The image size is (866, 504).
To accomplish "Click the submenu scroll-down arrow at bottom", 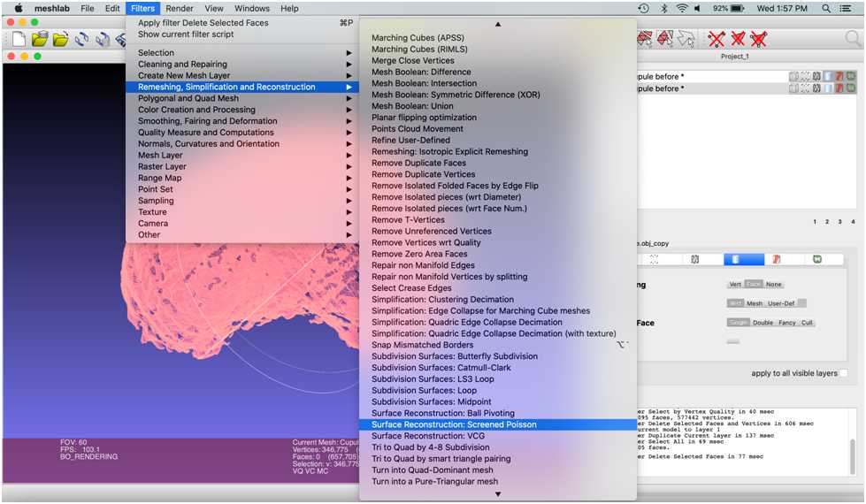I will pyautogui.click(x=498, y=494).
